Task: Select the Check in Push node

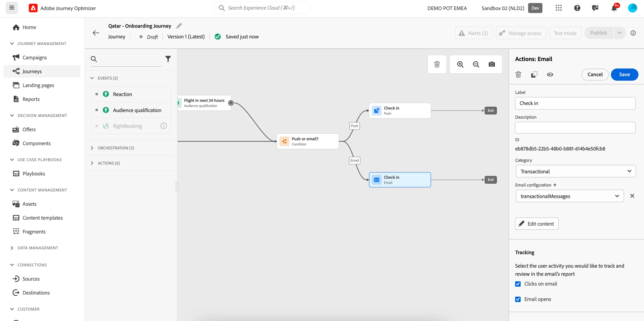Action: 400,111
